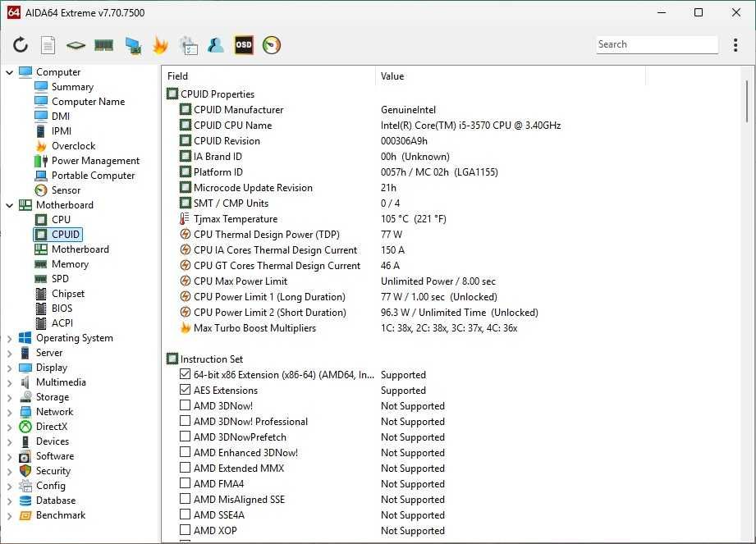Expand the Multimedia tree node
The width and height of the screenshot is (756, 544).
(x=9, y=383)
